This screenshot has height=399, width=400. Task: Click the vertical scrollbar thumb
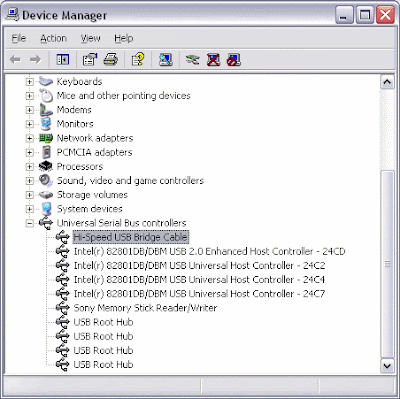tap(387, 264)
